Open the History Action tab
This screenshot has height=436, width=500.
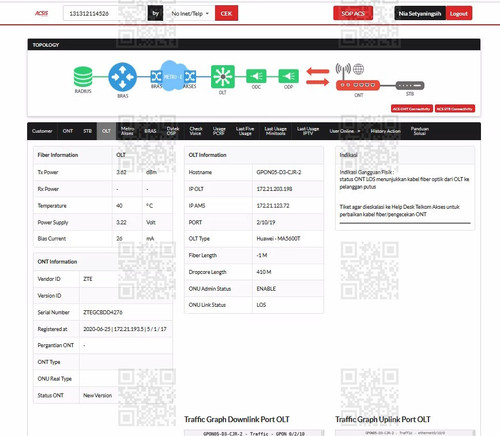[x=386, y=131]
